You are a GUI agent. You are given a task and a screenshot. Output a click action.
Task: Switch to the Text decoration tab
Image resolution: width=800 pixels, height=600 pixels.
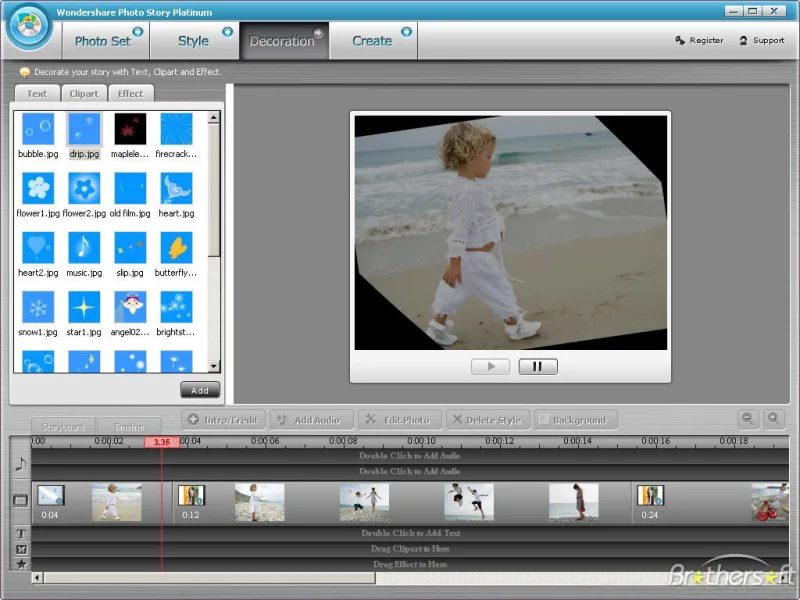[x=37, y=94]
